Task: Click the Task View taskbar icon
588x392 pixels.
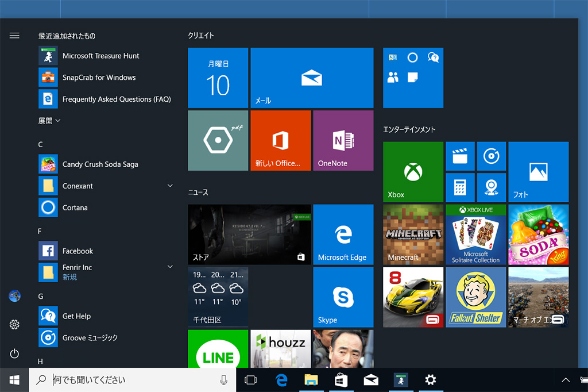Action: [250, 380]
